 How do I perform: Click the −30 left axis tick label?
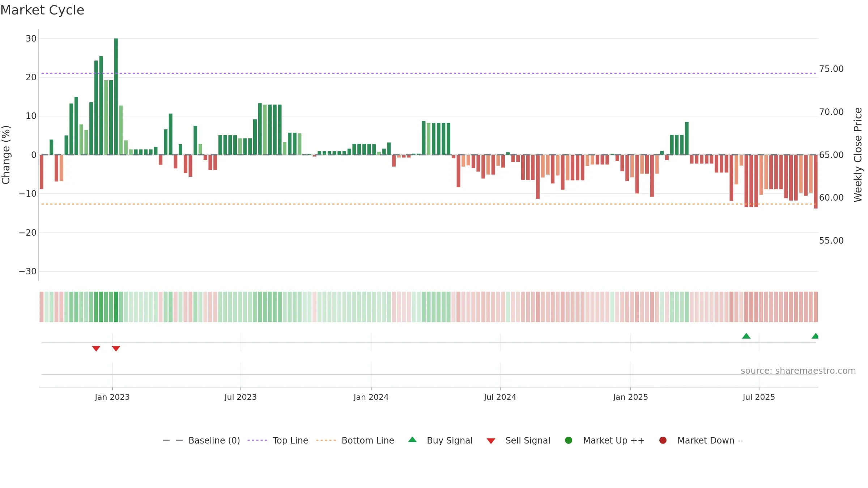tap(28, 271)
